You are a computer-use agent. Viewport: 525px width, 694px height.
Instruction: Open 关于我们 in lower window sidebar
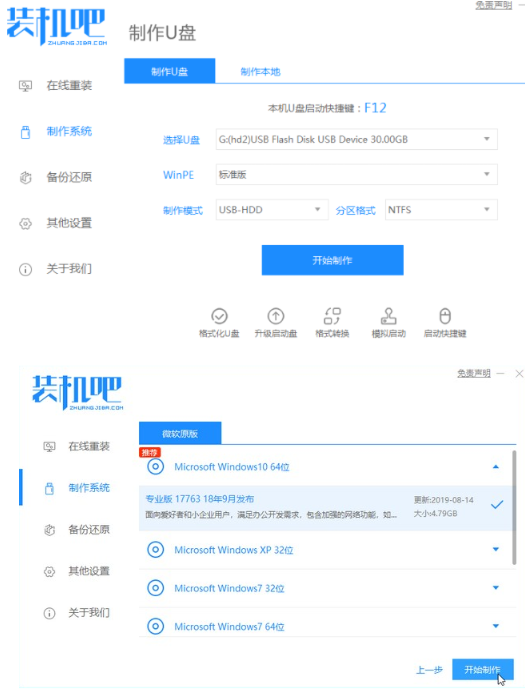click(x=77, y=613)
